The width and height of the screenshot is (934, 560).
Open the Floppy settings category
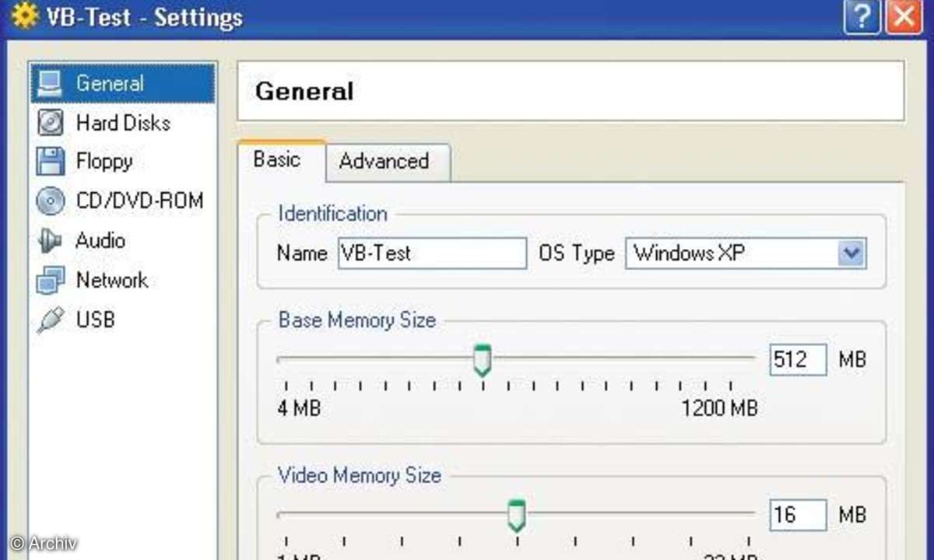coord(104,162)
